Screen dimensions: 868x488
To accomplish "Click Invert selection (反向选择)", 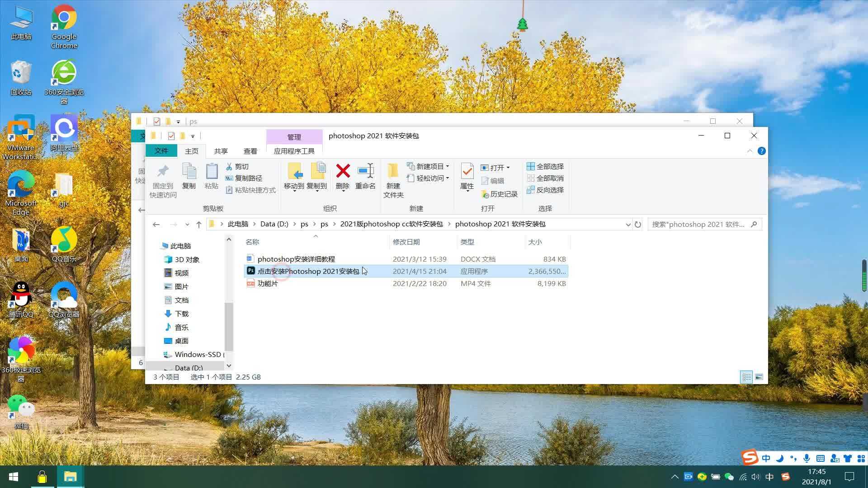I will [x=545, y=190].
